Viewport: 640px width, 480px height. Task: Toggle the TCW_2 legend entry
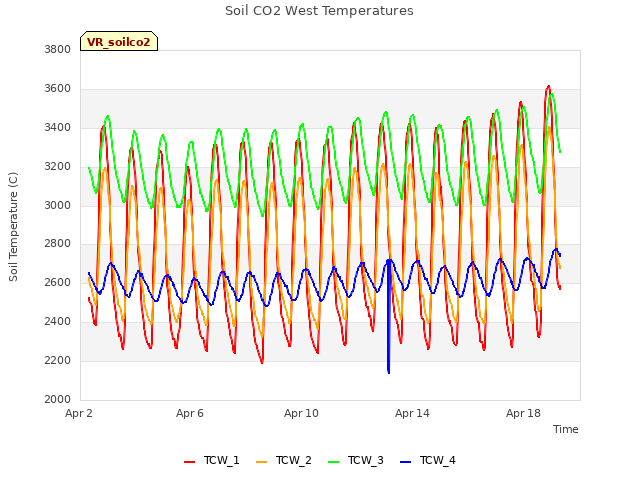pyautogui.click(x=284, y=460)
